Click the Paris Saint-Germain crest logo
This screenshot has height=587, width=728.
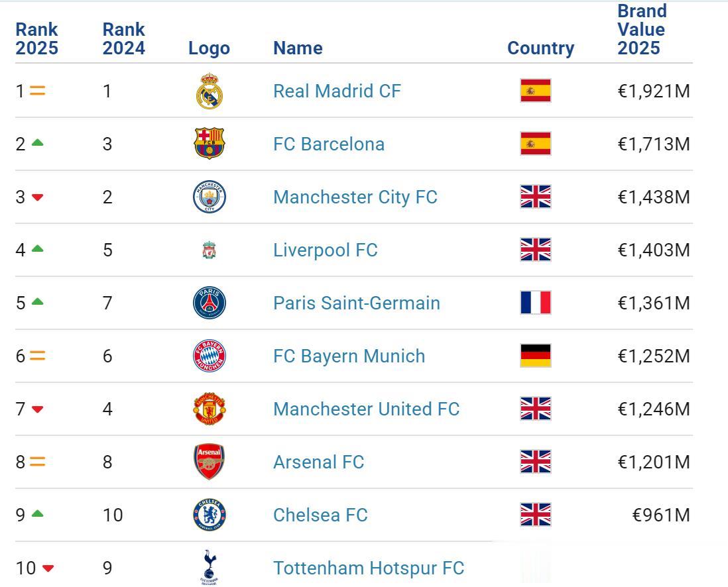click(210, 303)
